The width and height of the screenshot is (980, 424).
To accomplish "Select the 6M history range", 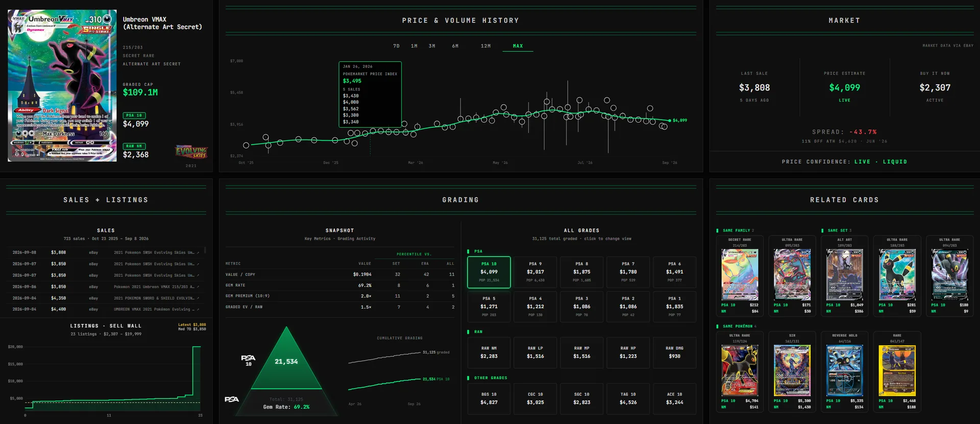I will tap(455, 46).
